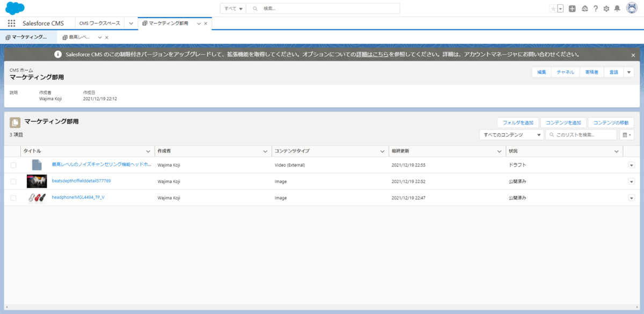Open the help question mark icon

pyautogui.click(x=595, y=9)
